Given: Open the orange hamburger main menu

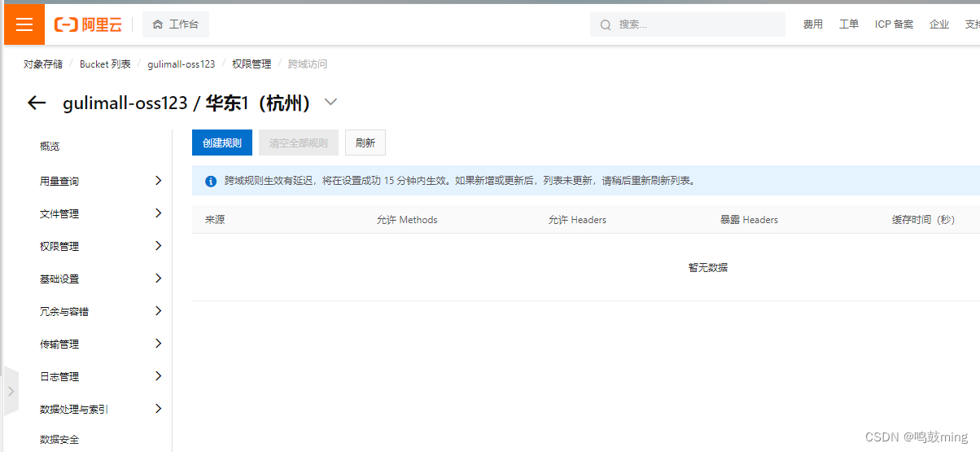Looking at the screenshot, I should pos(24,24).
